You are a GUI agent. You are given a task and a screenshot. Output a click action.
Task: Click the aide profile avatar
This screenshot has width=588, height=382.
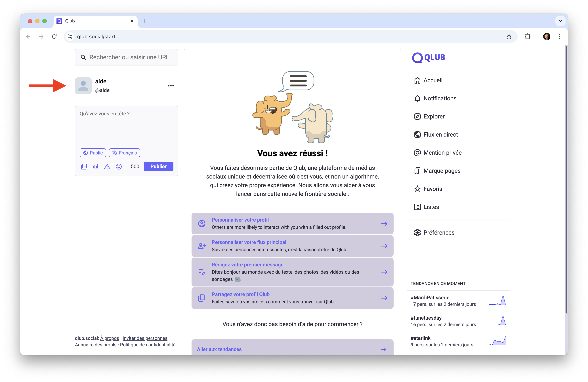pos(83,86)
